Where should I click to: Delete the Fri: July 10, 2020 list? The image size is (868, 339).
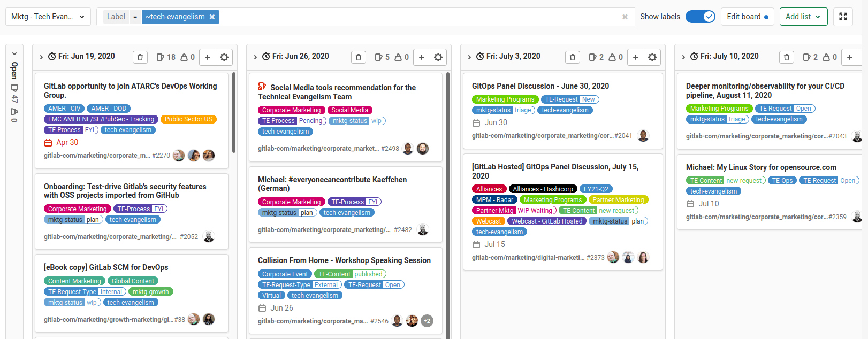pos(787,57)
